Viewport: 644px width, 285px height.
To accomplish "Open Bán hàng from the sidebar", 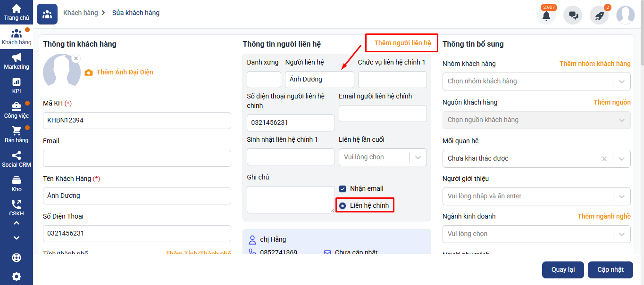I will 17,135.
